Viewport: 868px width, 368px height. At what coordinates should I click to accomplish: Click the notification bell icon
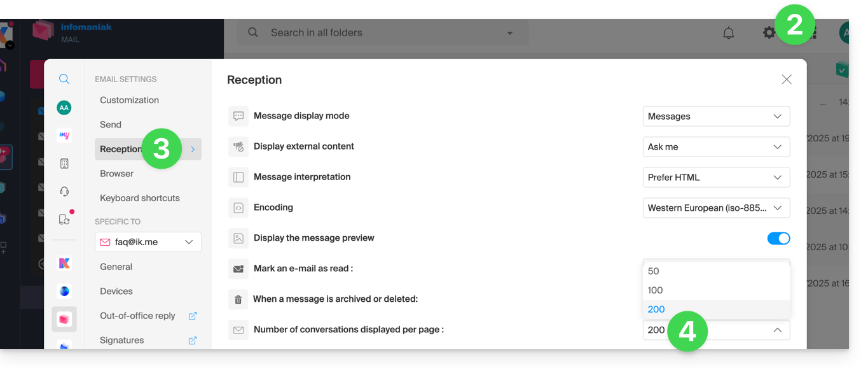(729, 33)
